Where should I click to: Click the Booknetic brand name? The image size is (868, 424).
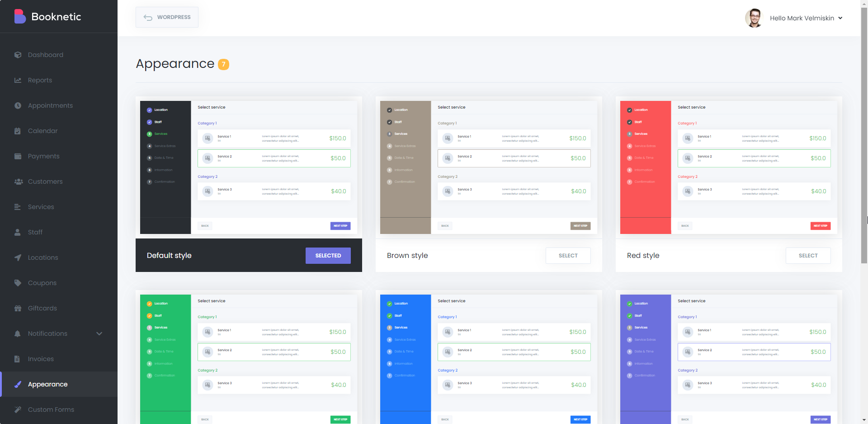coord(56,17)
